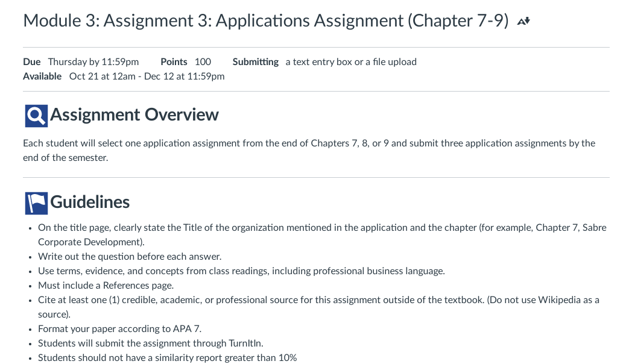Viewport: 632px width, 364px height.
Task: Click the Submitting label
Action: pyautogui.click(x=256, y=62)
